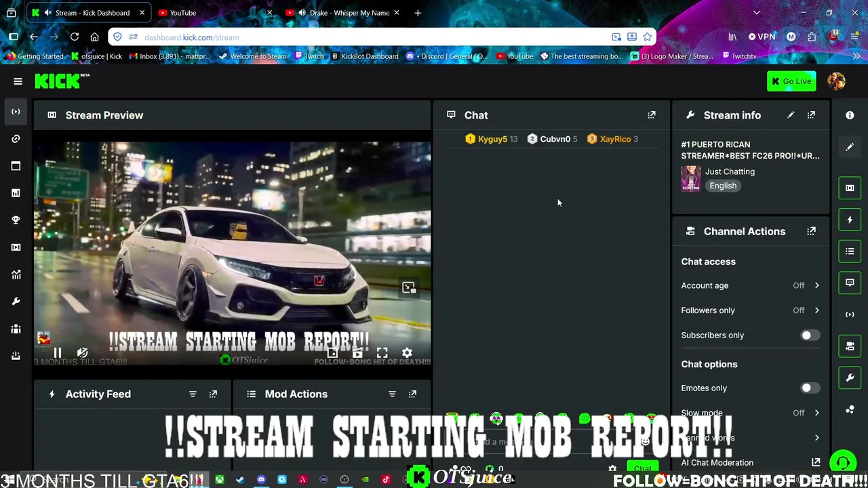Click the VPN button in browser toolbar
Viewport: 868px width, 488px height.
click(762, 37)
